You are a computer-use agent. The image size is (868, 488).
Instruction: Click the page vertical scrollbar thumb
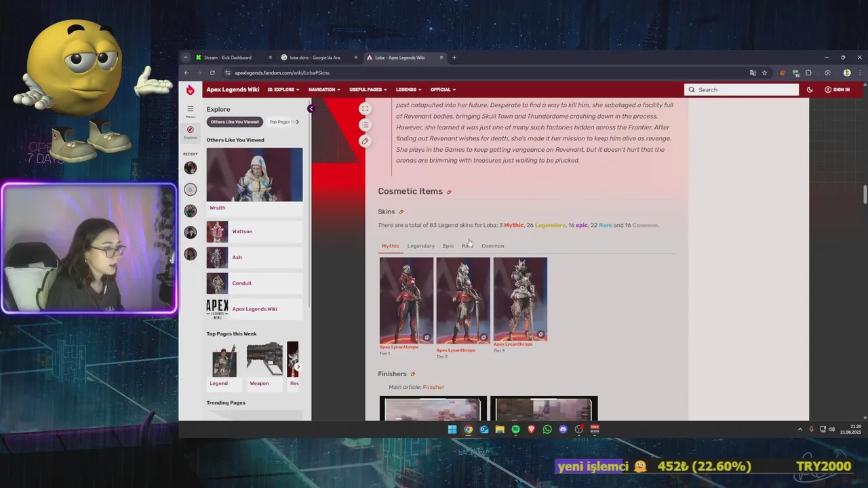pos(865,193)
